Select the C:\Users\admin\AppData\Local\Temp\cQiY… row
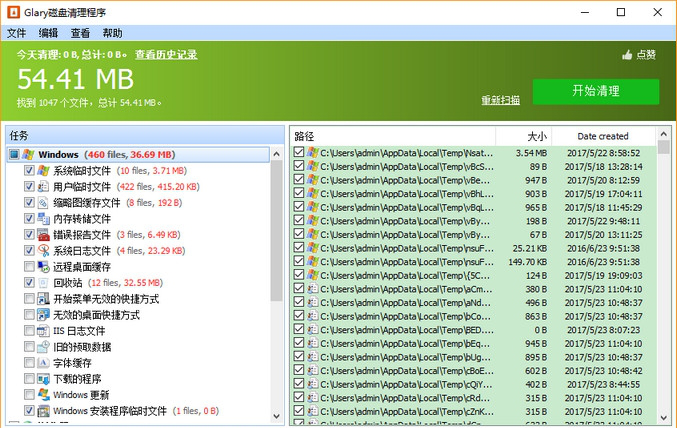This screenshot has height=445, width=677. [474, 384]
